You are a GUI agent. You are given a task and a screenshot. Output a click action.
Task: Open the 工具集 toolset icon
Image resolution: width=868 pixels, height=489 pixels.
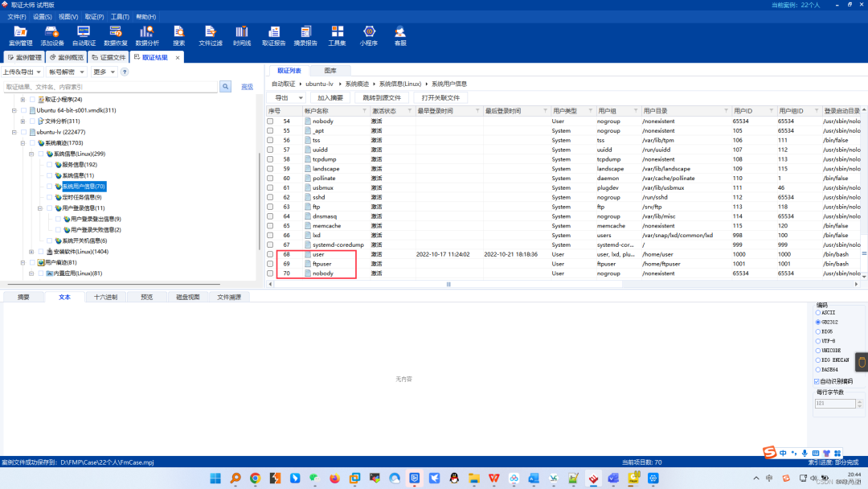click(337, 36)
